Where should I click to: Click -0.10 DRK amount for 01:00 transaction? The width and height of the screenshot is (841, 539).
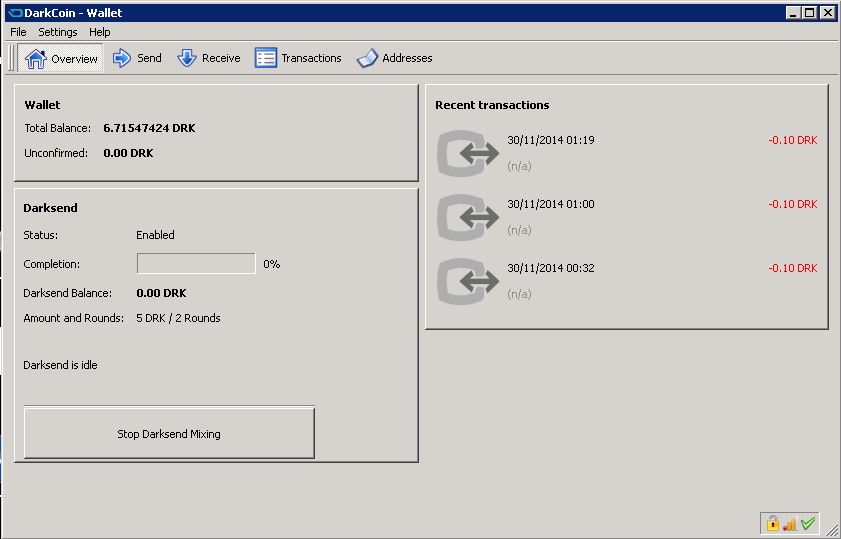click(x=793, y=204)
